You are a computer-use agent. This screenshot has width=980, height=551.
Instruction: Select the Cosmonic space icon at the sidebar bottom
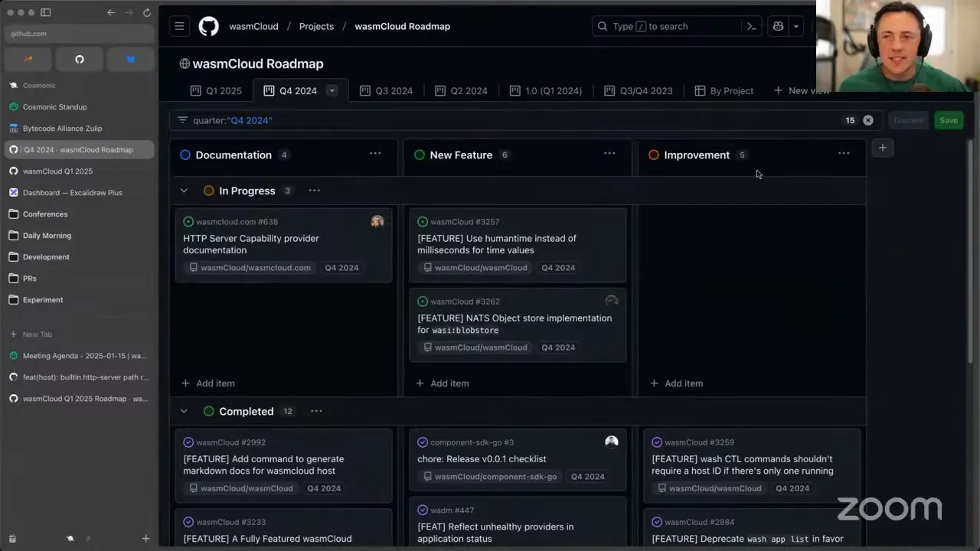70,539
